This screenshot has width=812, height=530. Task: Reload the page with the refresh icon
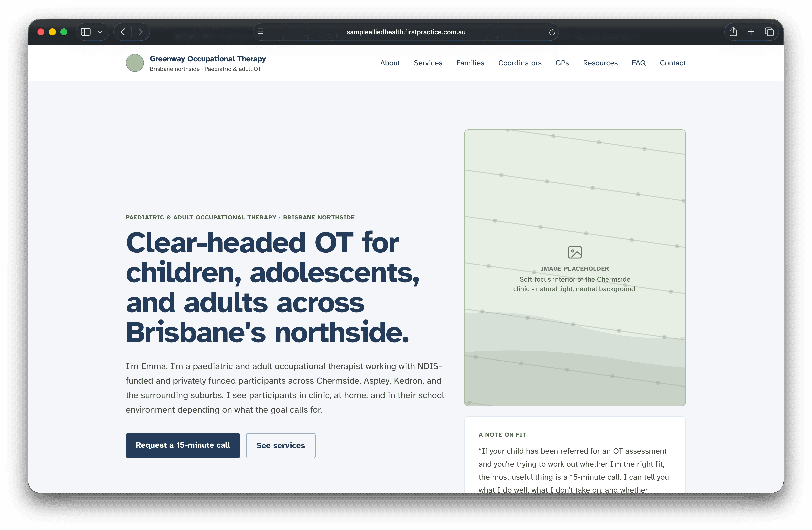click(552, 32)
